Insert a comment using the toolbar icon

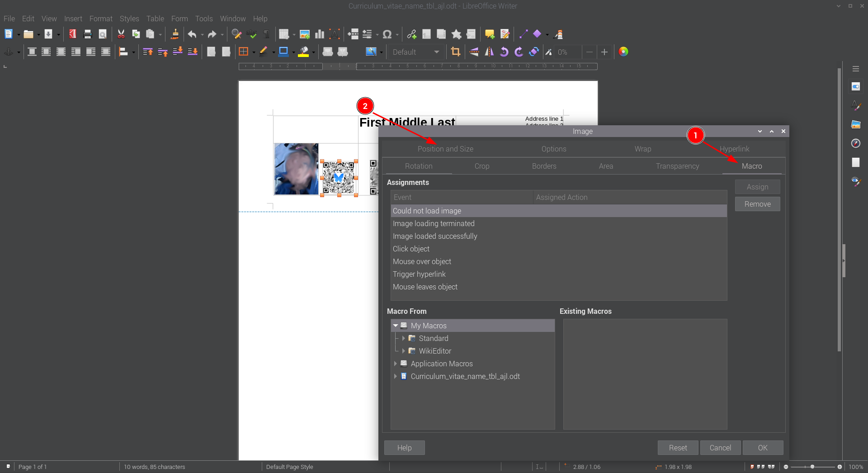pyautogui.click(x=490, y=34)
